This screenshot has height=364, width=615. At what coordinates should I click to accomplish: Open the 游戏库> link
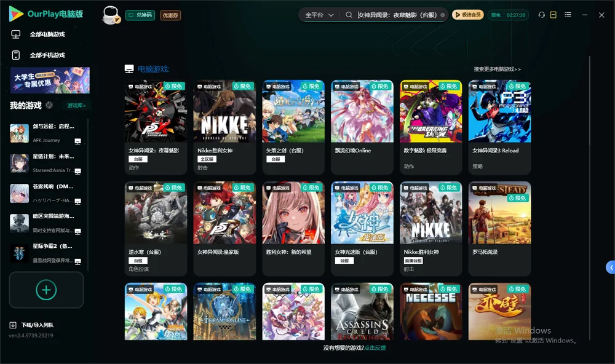coord(76,106)
